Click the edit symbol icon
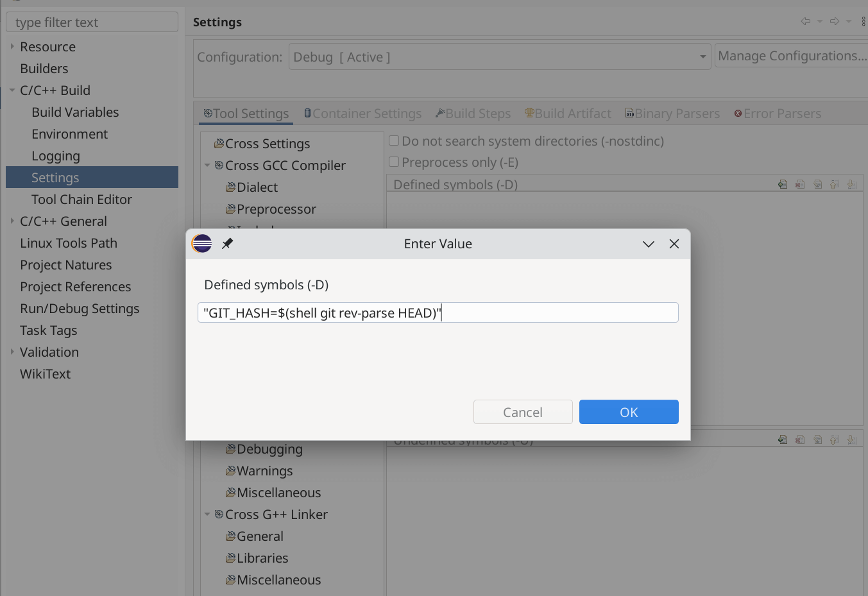 click(x=817, y=184)
